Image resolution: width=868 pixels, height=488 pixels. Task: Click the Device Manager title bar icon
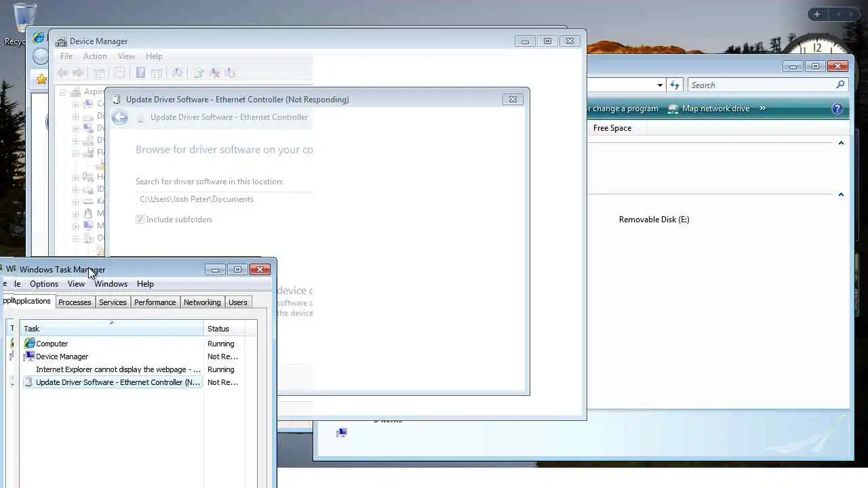pyautogui.click(x=62, y=41)
